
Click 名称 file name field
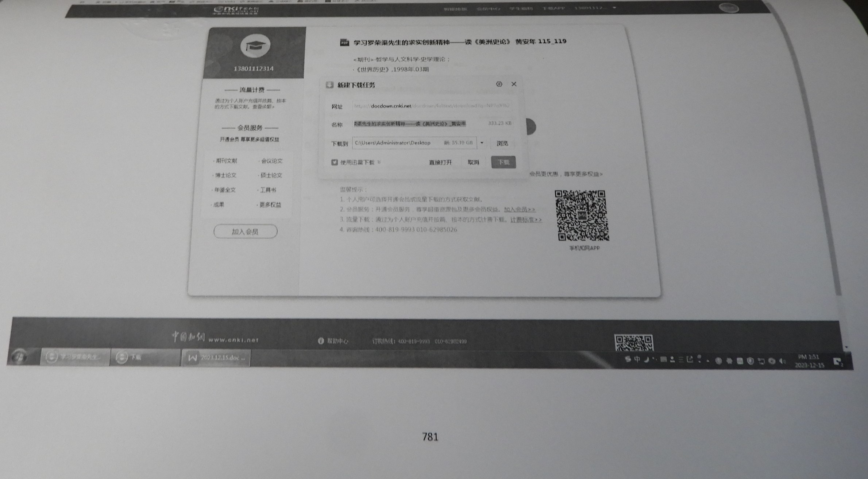432,124
